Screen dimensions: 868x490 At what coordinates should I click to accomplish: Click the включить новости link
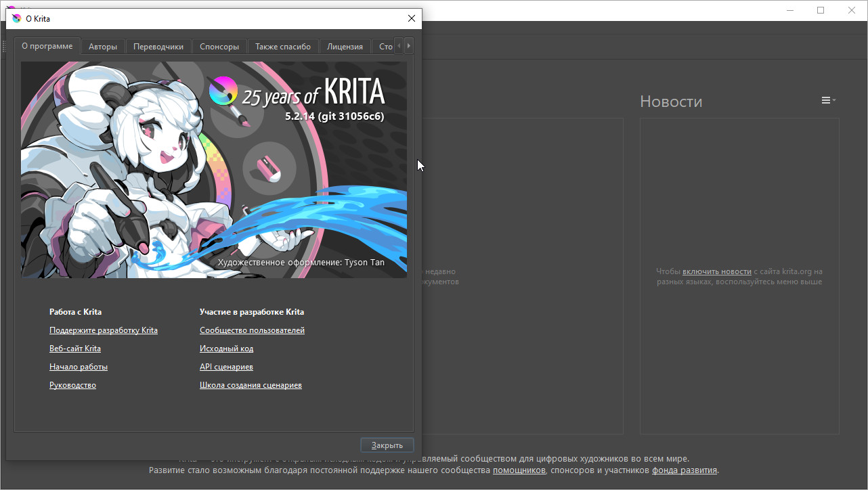pos(716,271)
